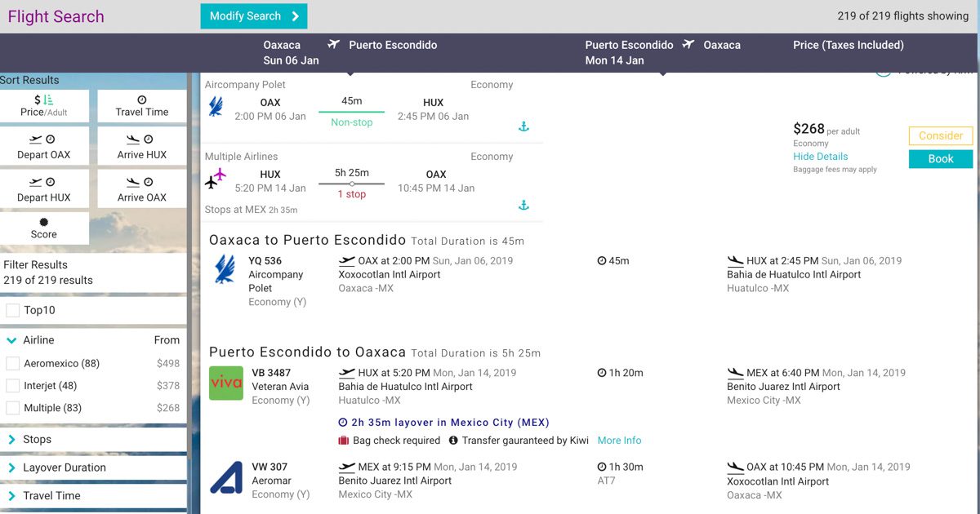Click the Bahia de Huatulco Intl Airport arrival text
980x514 pixels.
pos(794,275)
